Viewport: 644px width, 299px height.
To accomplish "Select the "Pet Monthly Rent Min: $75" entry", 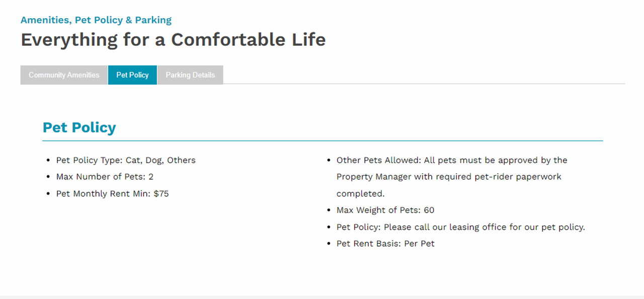I will [112, 193].
